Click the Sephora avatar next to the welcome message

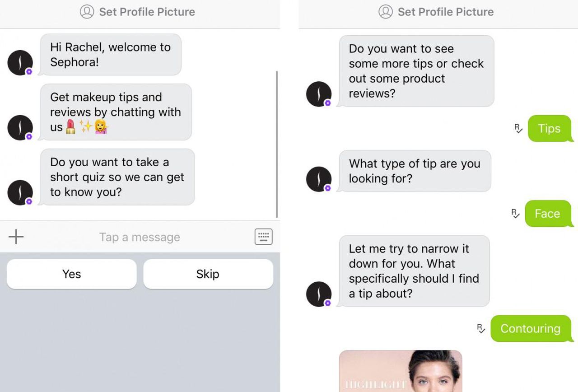click(20, 62)
